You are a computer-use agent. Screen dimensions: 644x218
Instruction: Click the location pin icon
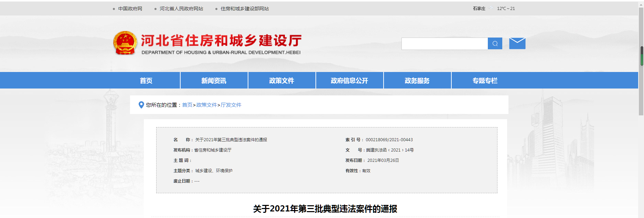(141, 105)
